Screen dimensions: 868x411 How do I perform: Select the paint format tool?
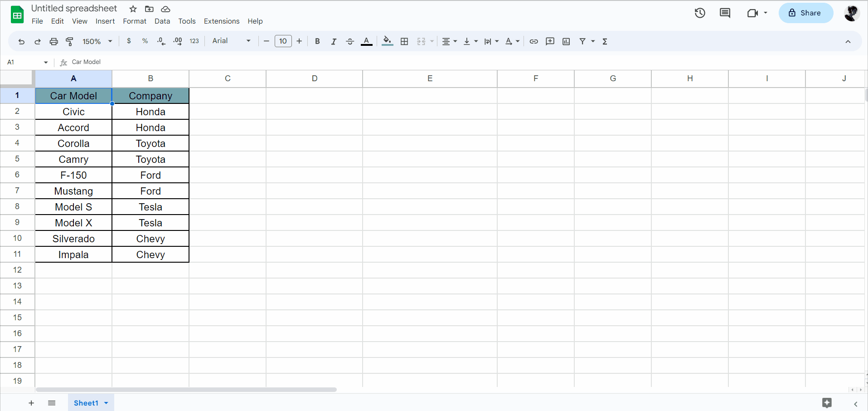coord(69,41)
